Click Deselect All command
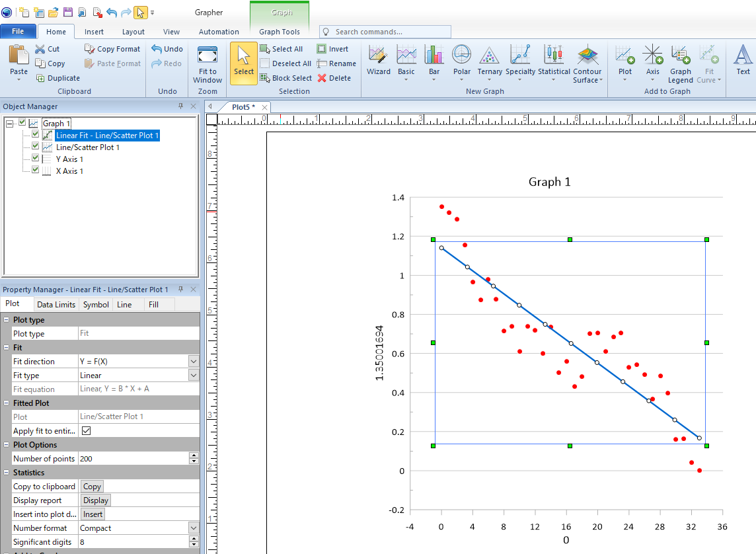The image size is (756, 554). point(285,63)
